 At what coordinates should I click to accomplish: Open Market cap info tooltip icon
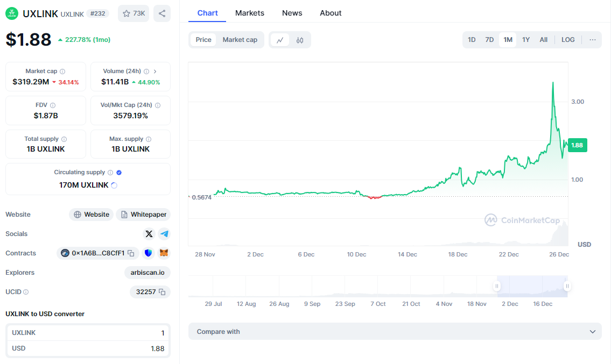[x=62, y=72]
